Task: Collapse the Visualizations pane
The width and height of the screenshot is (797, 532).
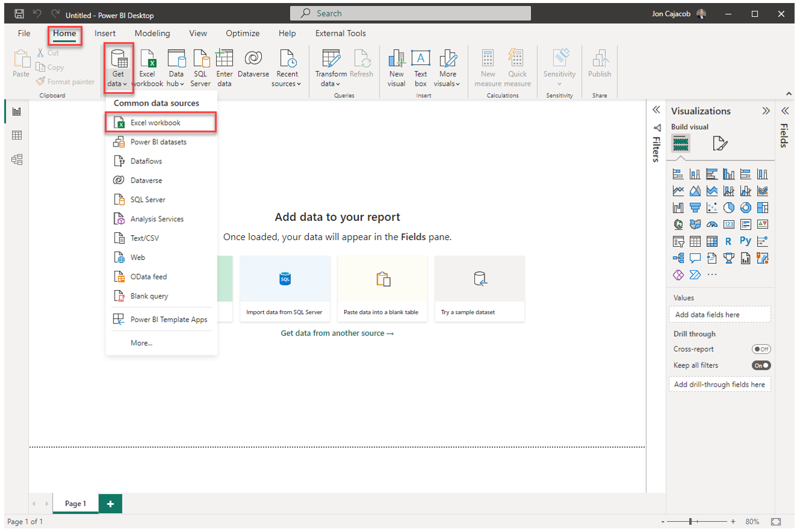Action: [766, 111]
